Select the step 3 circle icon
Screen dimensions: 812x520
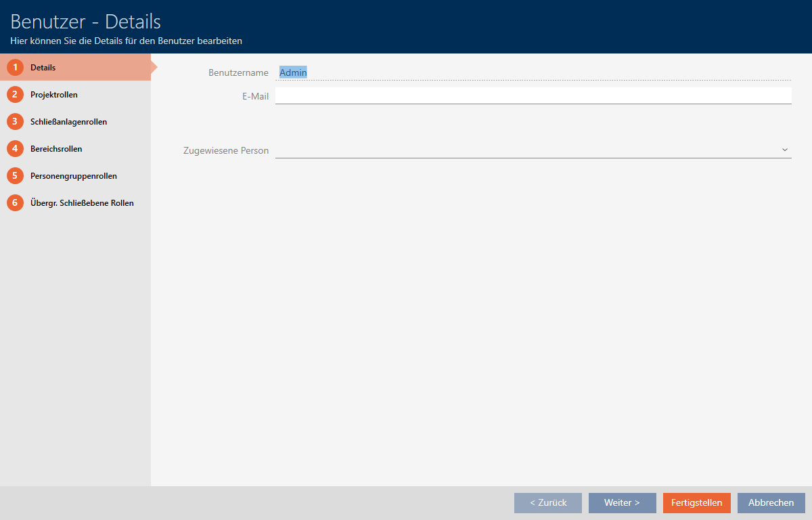(15, 122)
